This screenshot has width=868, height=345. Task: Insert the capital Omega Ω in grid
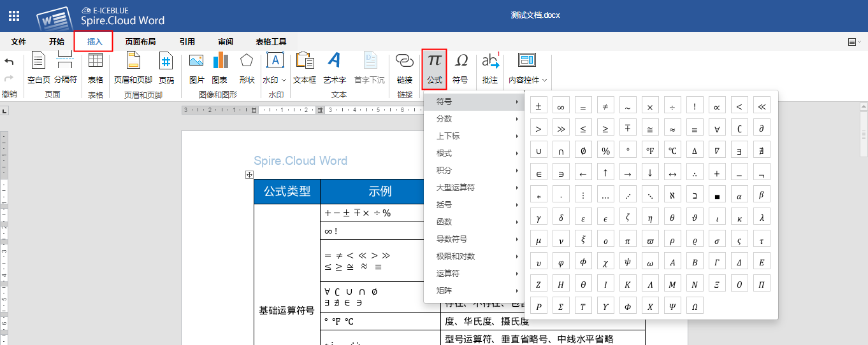pos(695,306)
